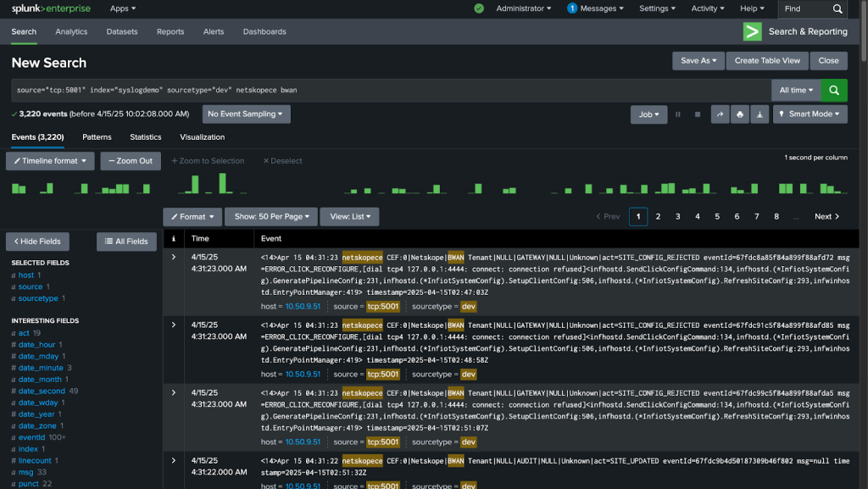Click Create Table View button
This screenshot has height=489, width=868.
click(766, 61)
